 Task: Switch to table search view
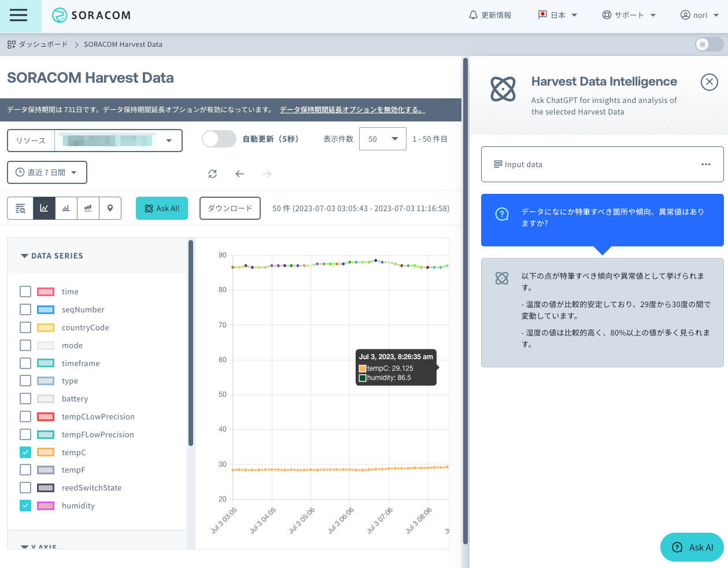tap(20, 208)
